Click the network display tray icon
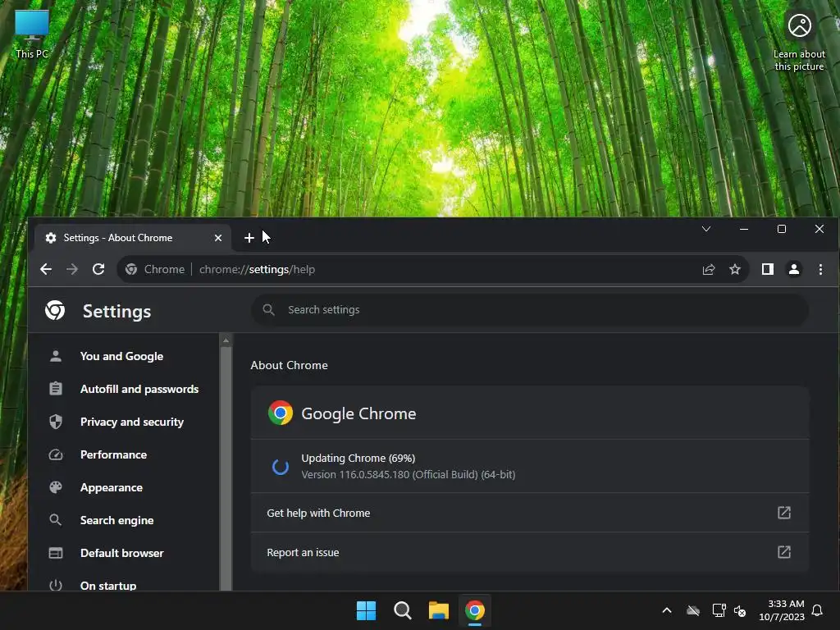Image resolution: width=840 pixels, height=630 pixels. point(718,610)
